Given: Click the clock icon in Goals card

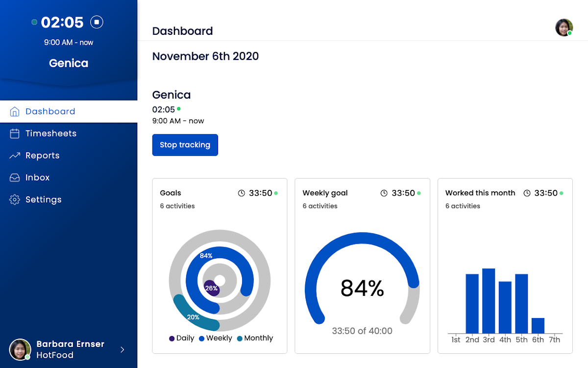Looking at the screenshot, I should pos(242,193).
